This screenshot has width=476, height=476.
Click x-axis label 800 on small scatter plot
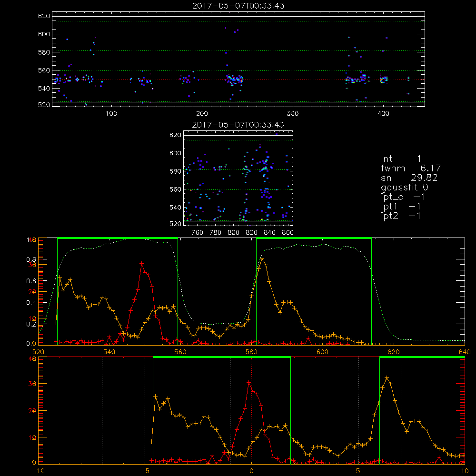click(233, 233)
